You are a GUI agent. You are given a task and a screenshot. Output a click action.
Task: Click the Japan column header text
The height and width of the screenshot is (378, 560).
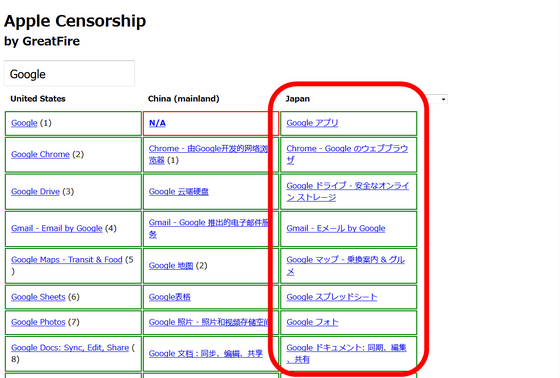pos(298,99)
